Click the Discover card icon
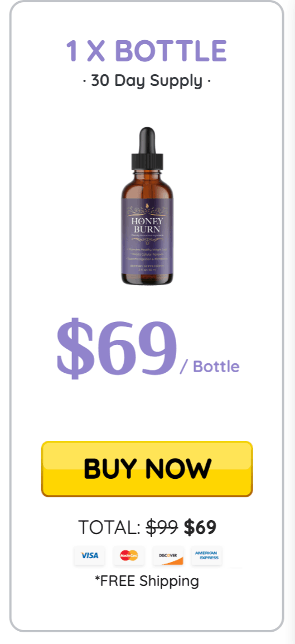The width and height of the screenshot is (295, 644). [x=168, y=556]
